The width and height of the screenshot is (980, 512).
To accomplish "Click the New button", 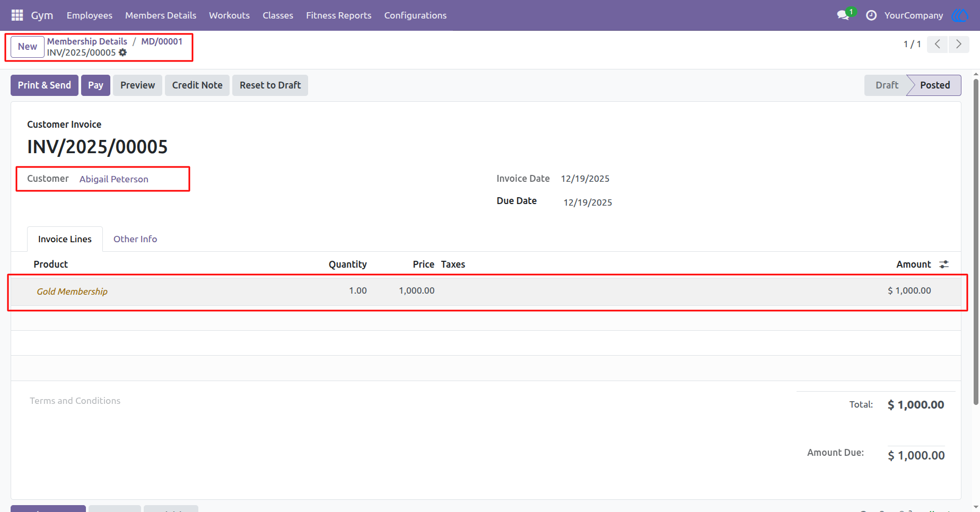I will (28, 47).
